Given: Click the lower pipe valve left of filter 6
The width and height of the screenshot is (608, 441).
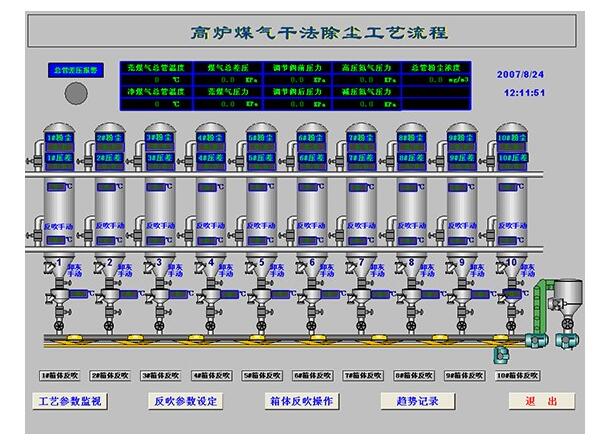Looking at the screenshot, I should (x=287, y=235).
